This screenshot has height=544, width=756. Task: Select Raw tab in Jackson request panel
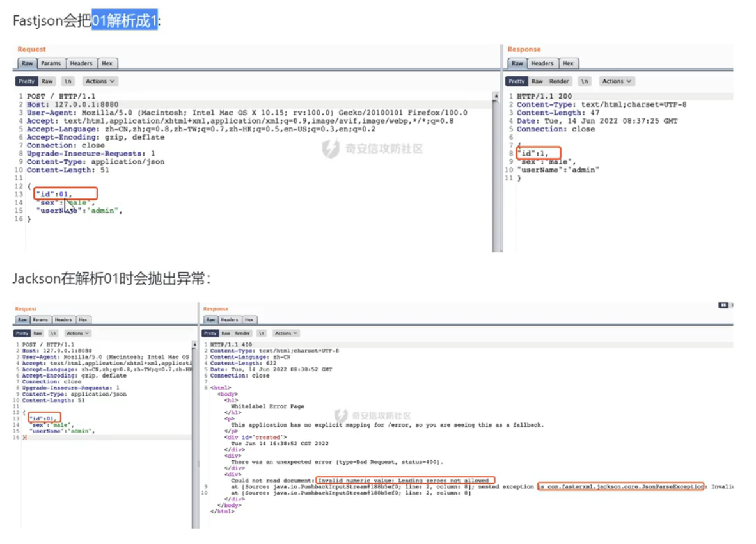coord(22,320)
